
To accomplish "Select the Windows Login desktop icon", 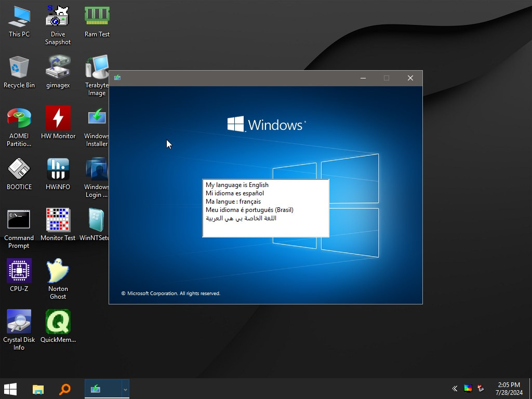I will coord(97,178).
